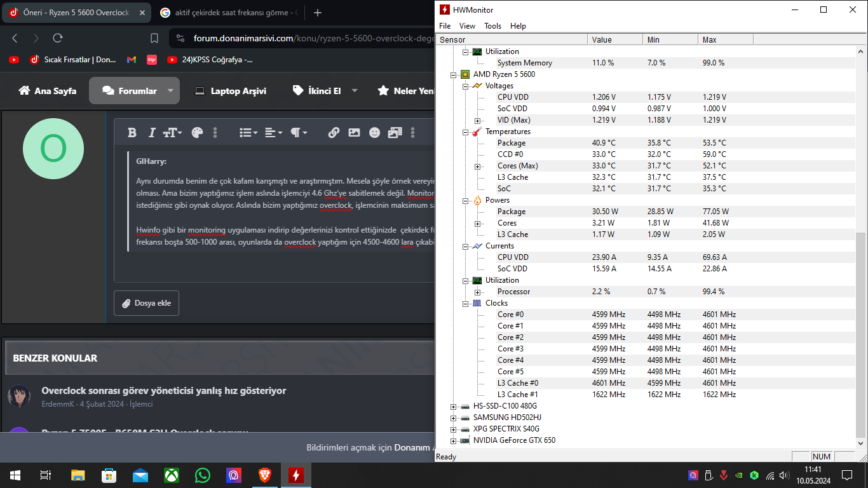Open the first YouTube bookmark icon
Viewport: 868px width, 488px height.
pos(14,60)
